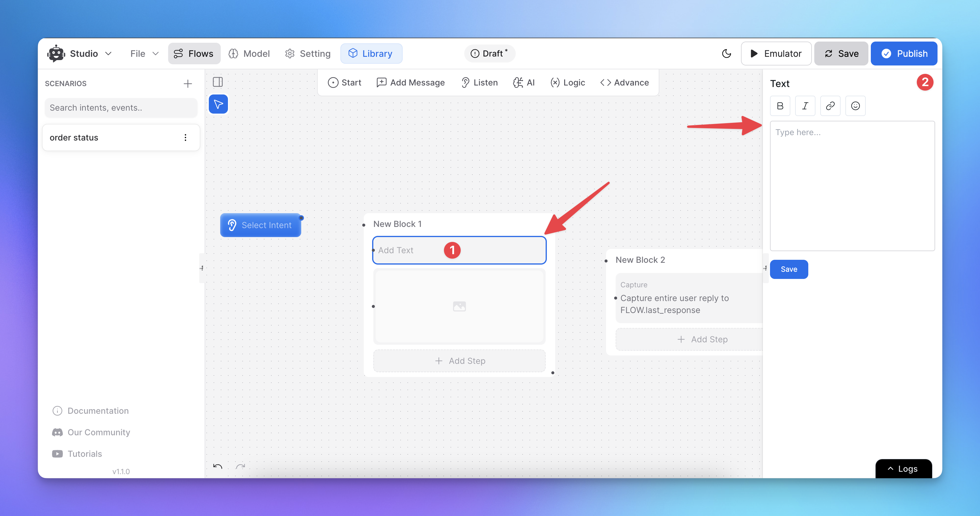Screen dimensions: 980x516
Task: Open Our Community Discord link
Action: coord(91,432)
